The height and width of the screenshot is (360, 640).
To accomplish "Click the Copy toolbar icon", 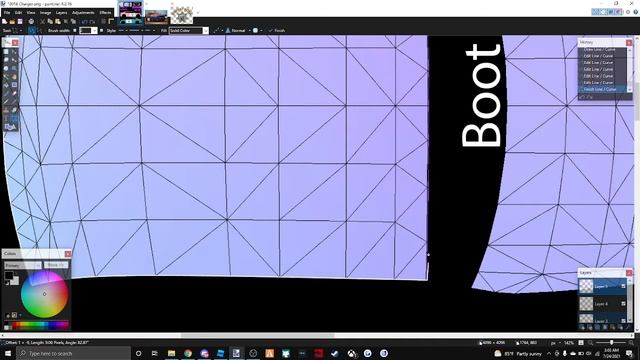I will tap(50, 22).
